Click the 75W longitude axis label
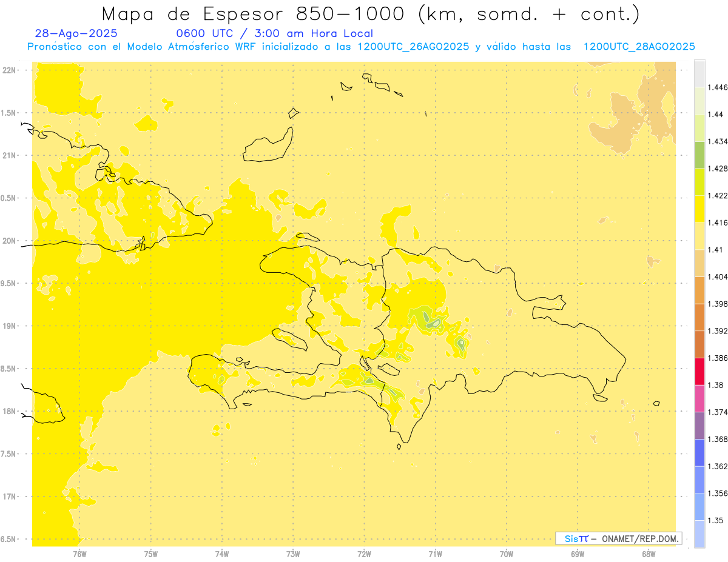The image size is (728, 562). click(151, 554)
